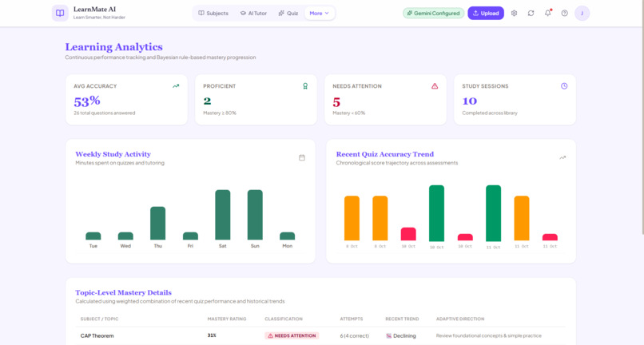
Task: Go to the Quiz tab
Action: click(288, 13)
